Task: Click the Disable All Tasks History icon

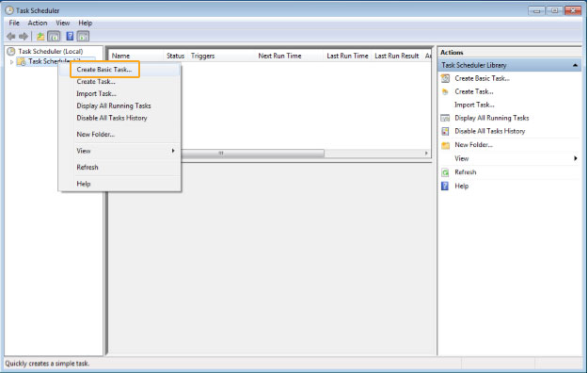Action: pyautogui.click(x=445, y=131)
